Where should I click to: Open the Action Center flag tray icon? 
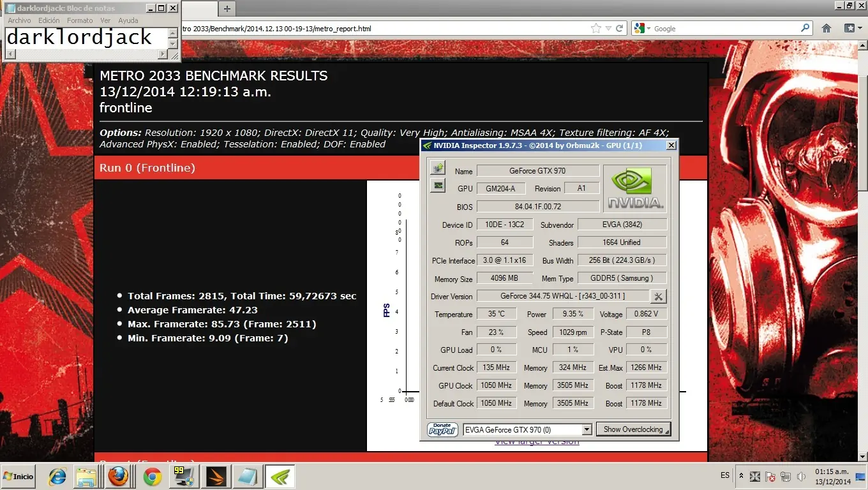point(771,477)
